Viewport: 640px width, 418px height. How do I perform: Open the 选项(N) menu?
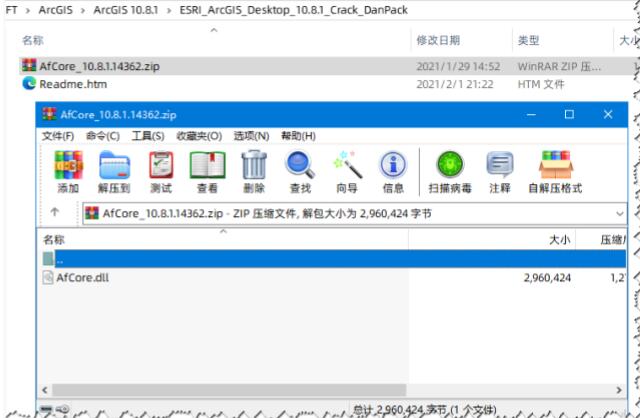251,136
